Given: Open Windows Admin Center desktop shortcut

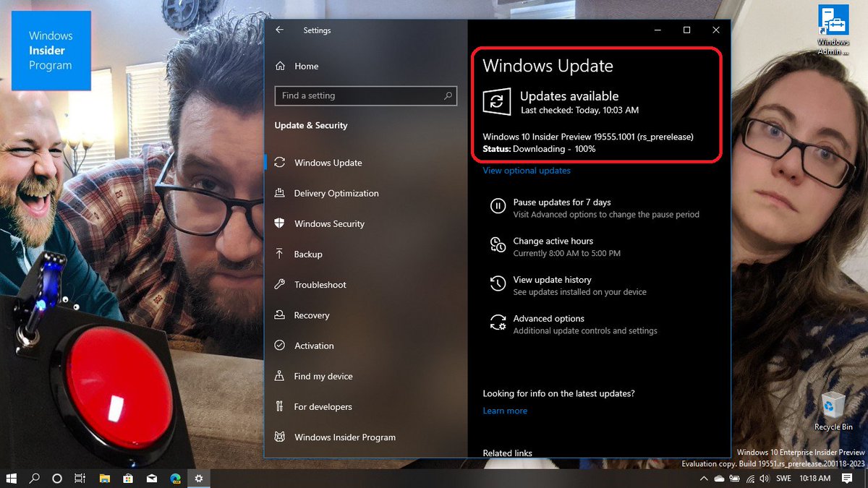Looking at the screenshot, I should [x=833, y=30].
